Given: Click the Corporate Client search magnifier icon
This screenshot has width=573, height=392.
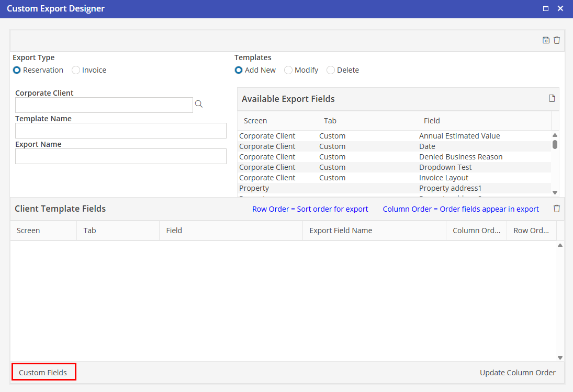Looking at the screenshot, I should pyautogui.click(x=199, y=105).
